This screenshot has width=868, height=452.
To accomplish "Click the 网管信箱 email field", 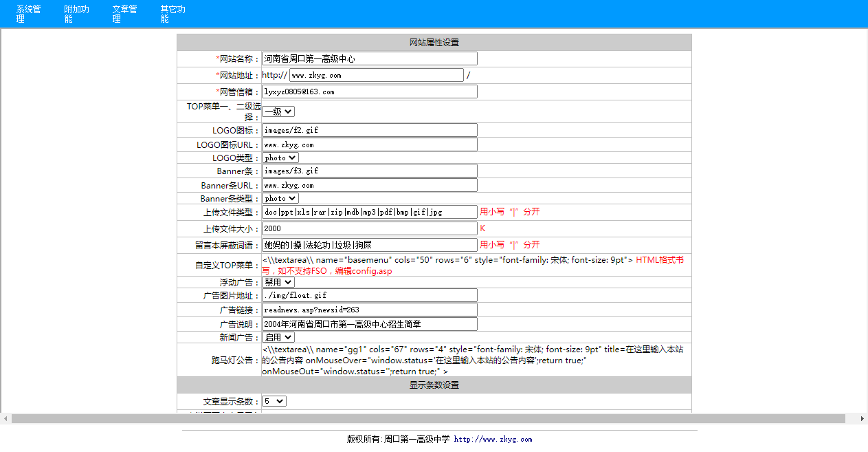I will click(370, 92).
